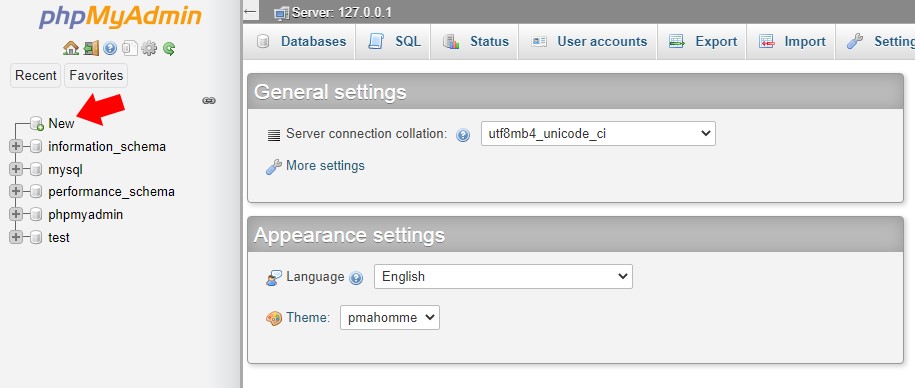This screenshot has height=388, width=915.
Task: Click the Log out door icon
Action: [91, 48]
